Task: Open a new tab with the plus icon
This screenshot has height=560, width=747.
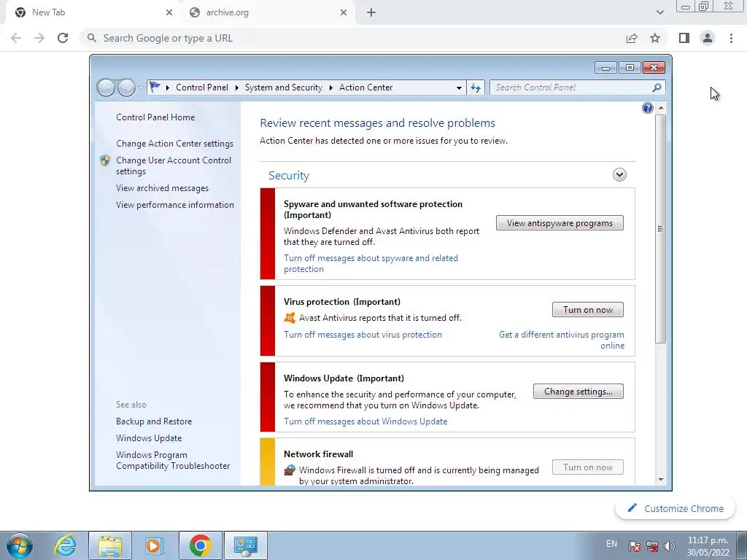Action: (x=371, y=12)
